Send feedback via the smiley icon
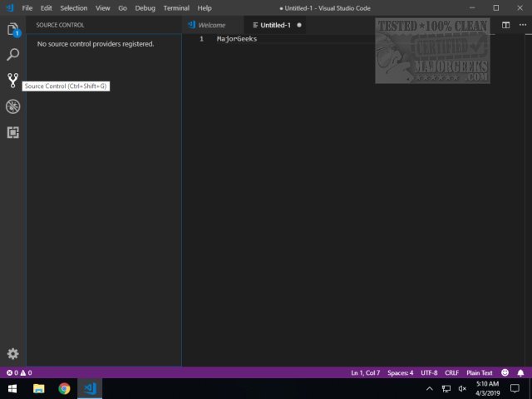The image size is (532, 399). (505, 372)
